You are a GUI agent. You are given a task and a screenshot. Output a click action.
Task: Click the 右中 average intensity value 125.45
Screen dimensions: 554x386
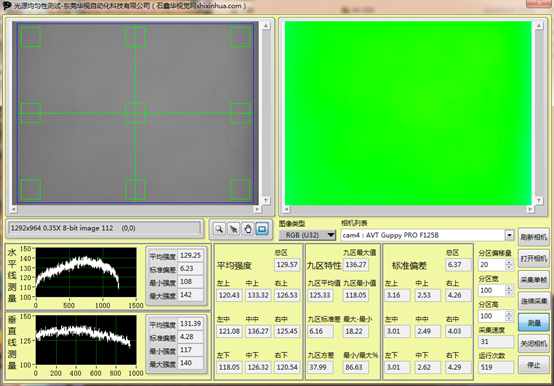[x=287, y=331]
